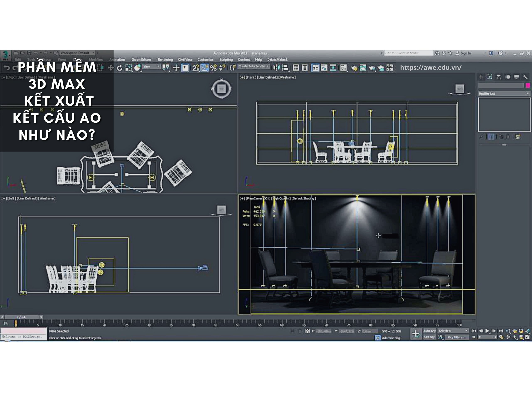Open the Hierarchy tab in command panel
This screenshot has width=532, height=399.
(x=499, y=77)
